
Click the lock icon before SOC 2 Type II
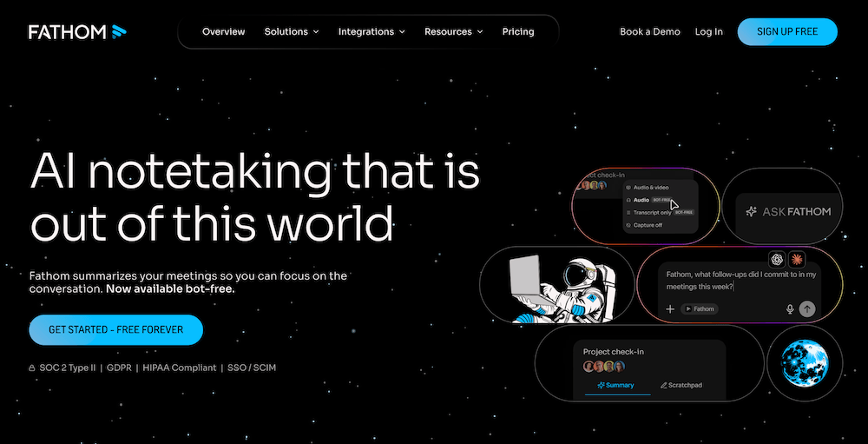point(32,368)
